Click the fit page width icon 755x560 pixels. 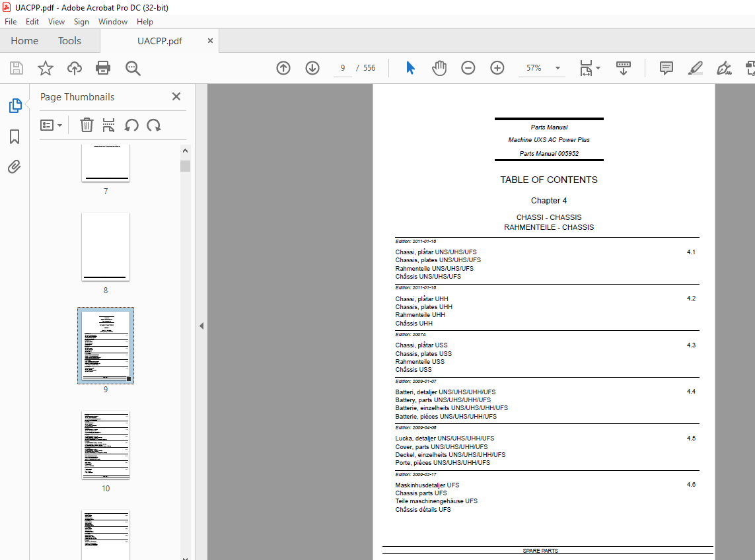point(586,68)
